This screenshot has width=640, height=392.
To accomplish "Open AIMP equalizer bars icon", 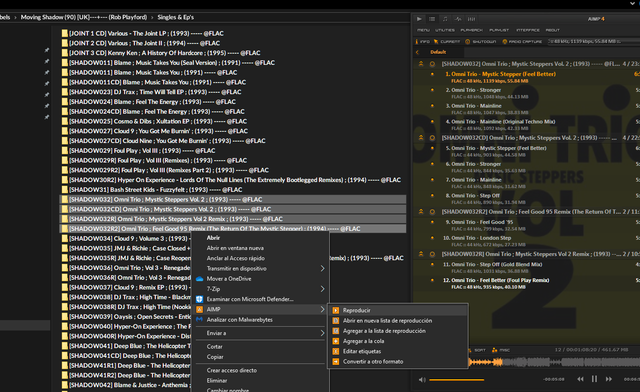I will 471,19.
